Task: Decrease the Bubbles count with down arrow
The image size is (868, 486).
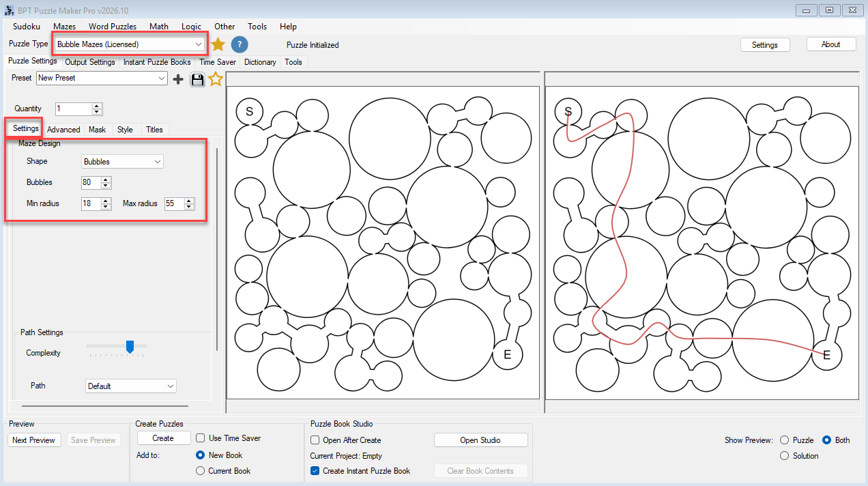Action: [106, 186]
